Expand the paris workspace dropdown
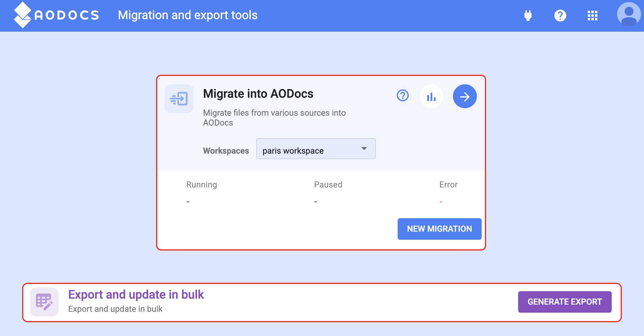 coord(316,149)
